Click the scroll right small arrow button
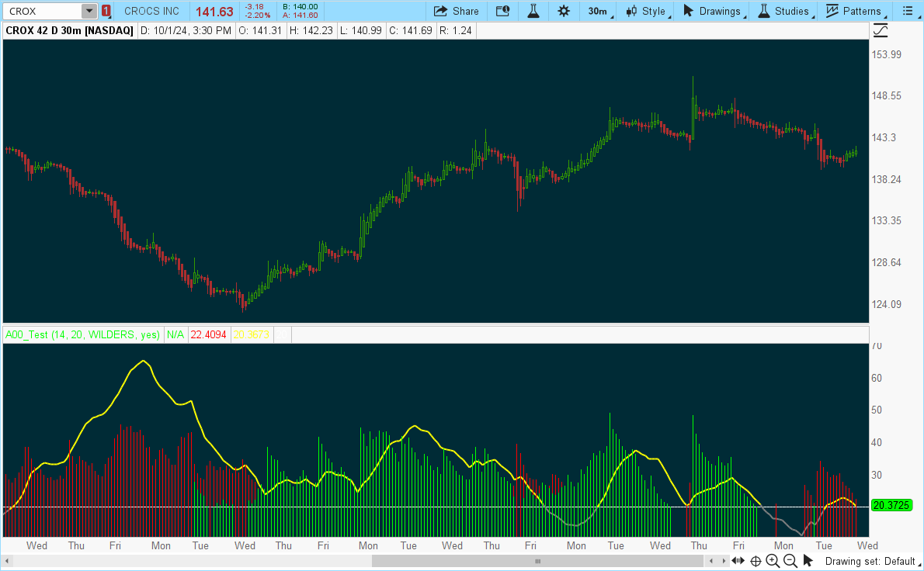This screenshot has height=571, width=924. tap(724, 561)
